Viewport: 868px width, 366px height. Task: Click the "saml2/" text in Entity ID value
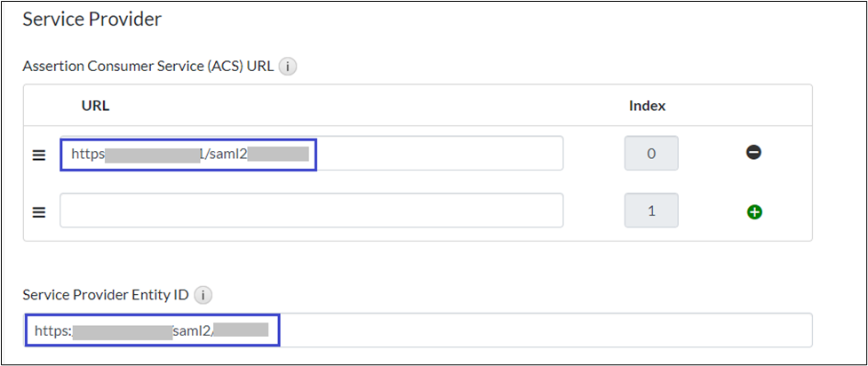pos(193,331)
